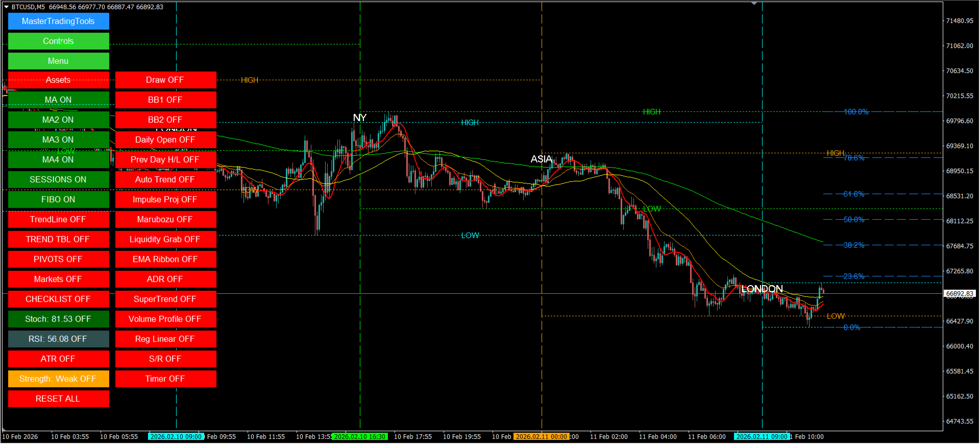Disable the MA4 ON indicator
The height and width of the screenshot is (444, 980).
point(59,160)
